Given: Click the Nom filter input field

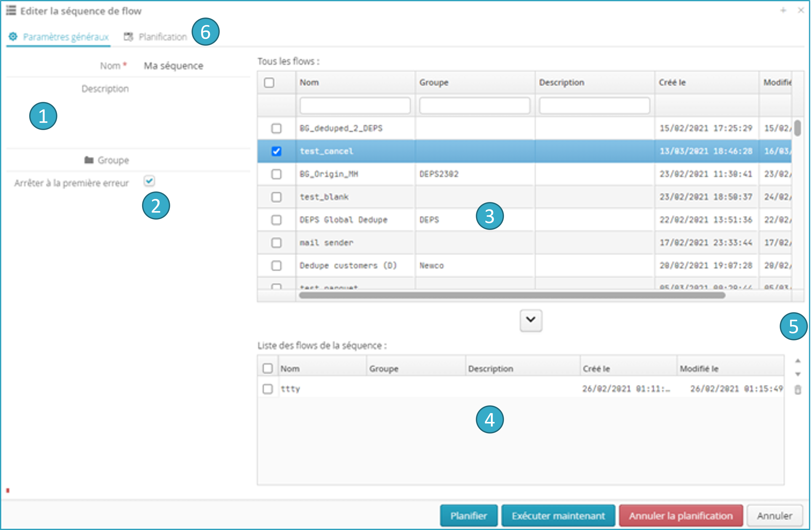Looking at the screenshot, I should pos(355,106).
